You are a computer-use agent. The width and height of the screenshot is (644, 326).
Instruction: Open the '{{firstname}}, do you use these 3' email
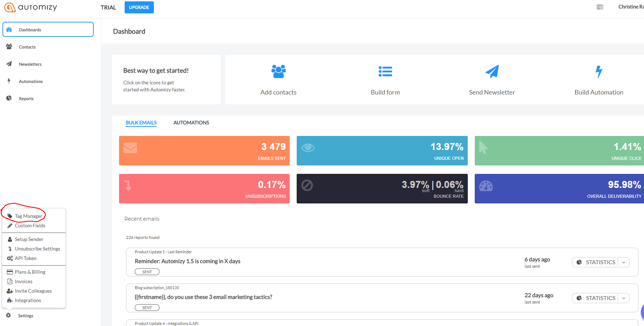point(203,297)
